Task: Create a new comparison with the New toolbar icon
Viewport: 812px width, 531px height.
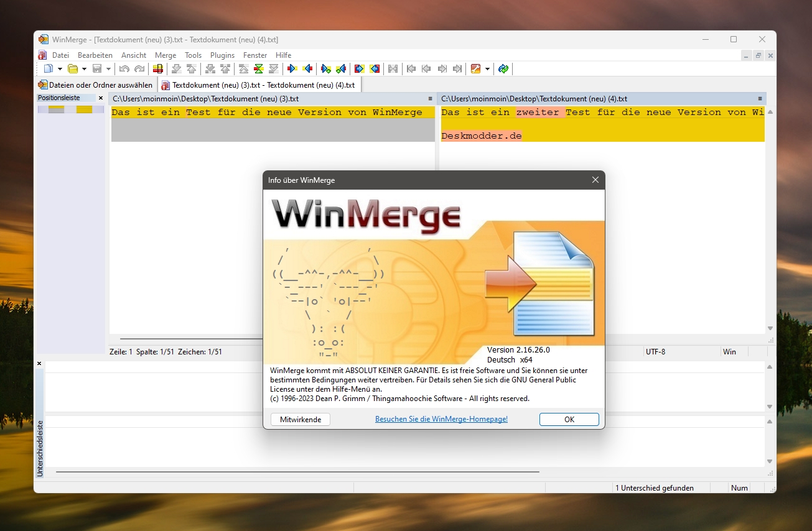Action: [49, 69]
